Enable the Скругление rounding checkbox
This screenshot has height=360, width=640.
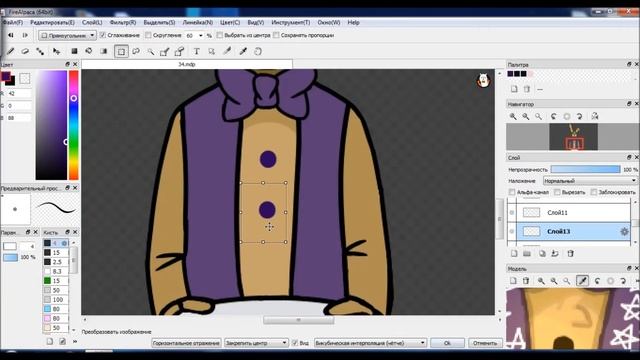point(149,35)
